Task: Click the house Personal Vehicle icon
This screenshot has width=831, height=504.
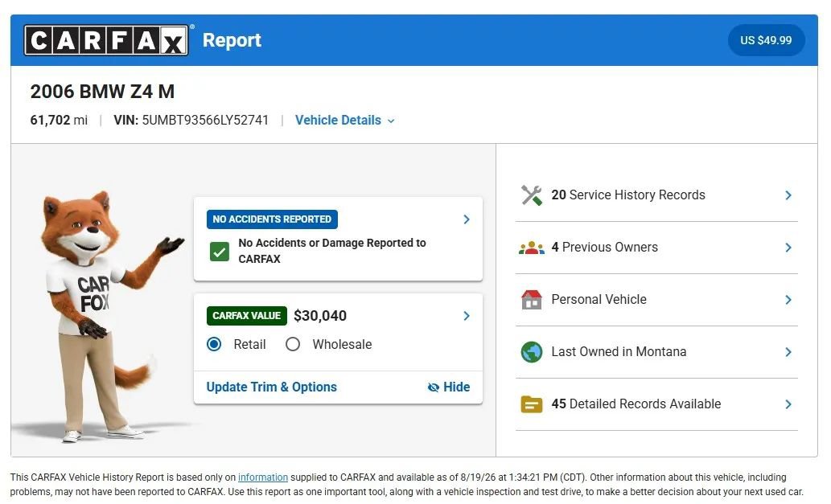Action: (532, 300)
